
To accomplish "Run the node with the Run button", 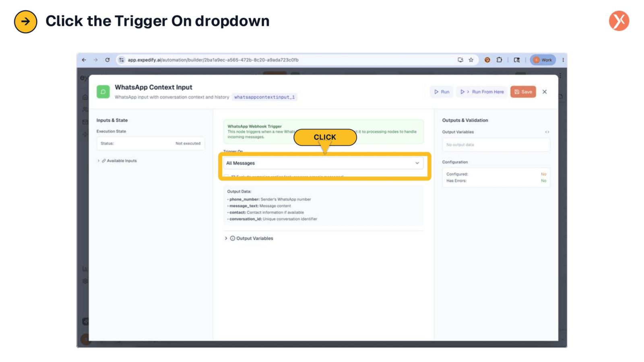I will 442,92.
